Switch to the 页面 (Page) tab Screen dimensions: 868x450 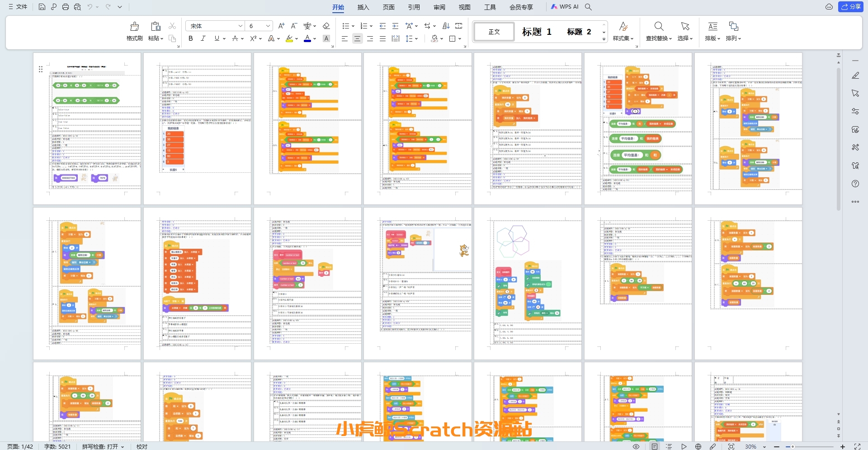click(x=388, y=7)
